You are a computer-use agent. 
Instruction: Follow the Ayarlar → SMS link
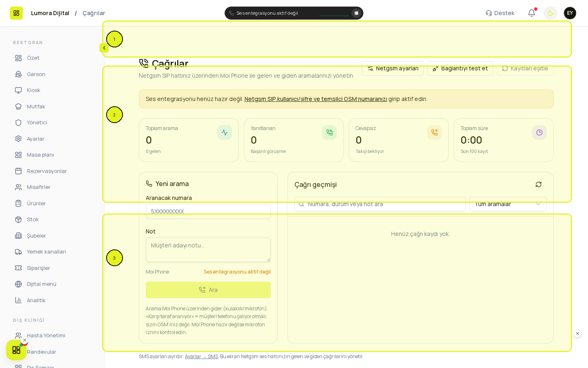coord(201,357)
